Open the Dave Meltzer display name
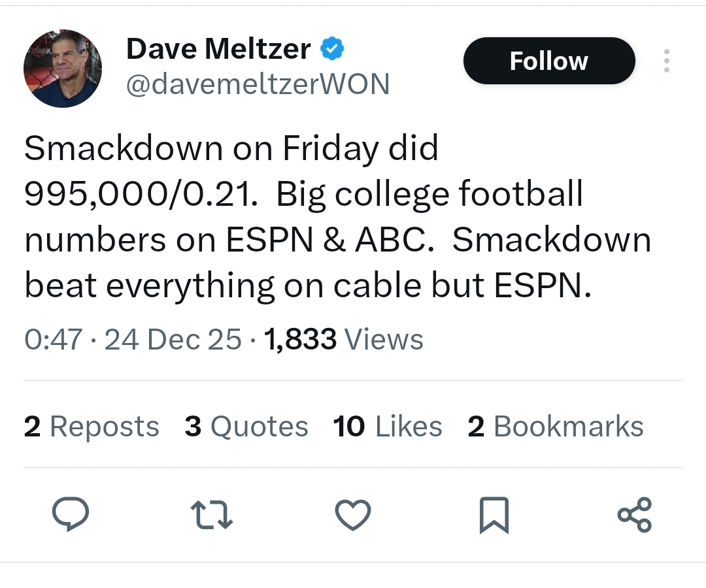Screen dimensions: 706x588 pos(218,49)
